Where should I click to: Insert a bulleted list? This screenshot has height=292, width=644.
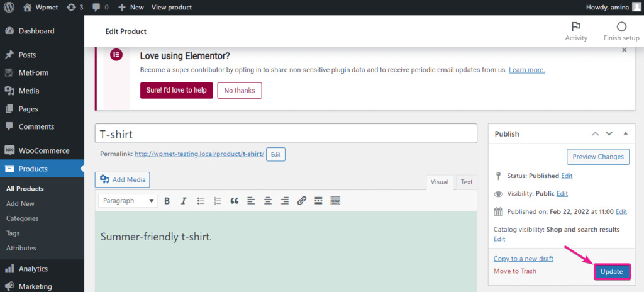[201, 201]
